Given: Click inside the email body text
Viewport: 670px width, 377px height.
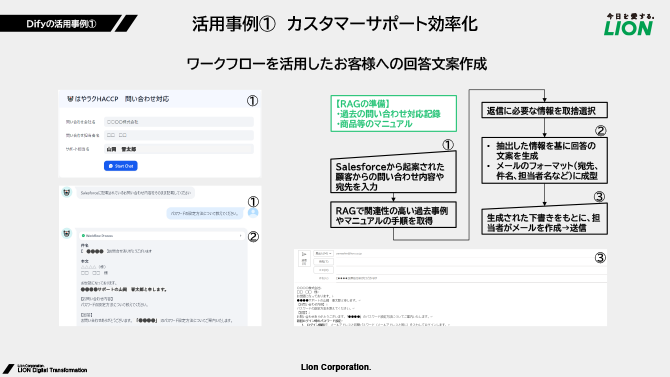Looking at the screenshot, I should click(450, 306).
